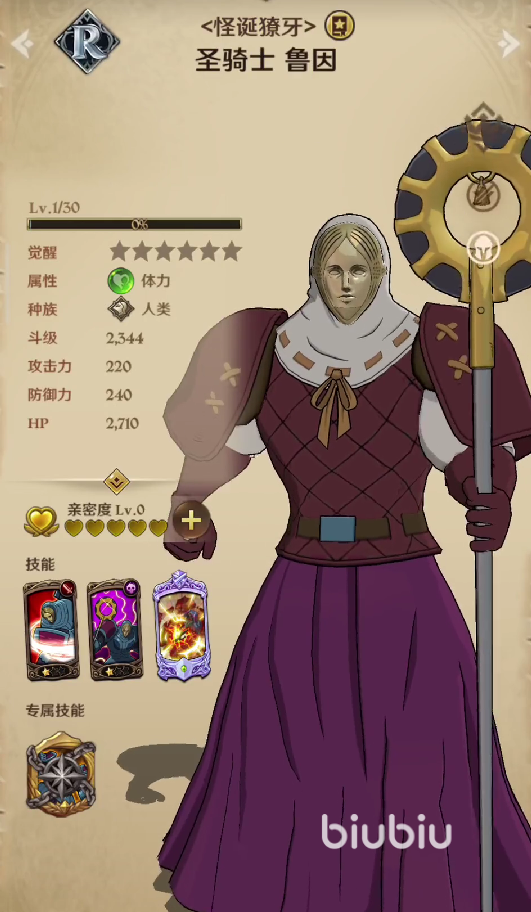
Task: Tap the row of affinity hearts
Action: [x=116, y=528]
